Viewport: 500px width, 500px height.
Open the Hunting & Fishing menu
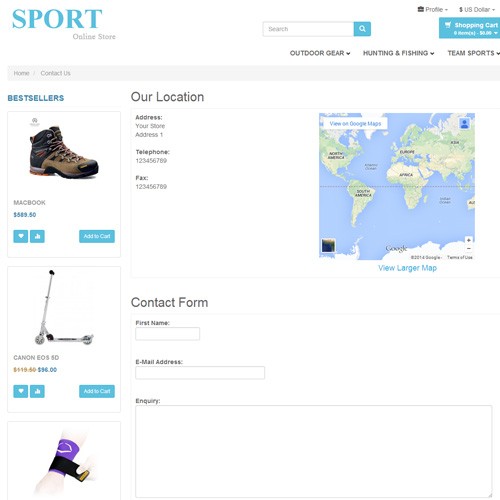398,53
